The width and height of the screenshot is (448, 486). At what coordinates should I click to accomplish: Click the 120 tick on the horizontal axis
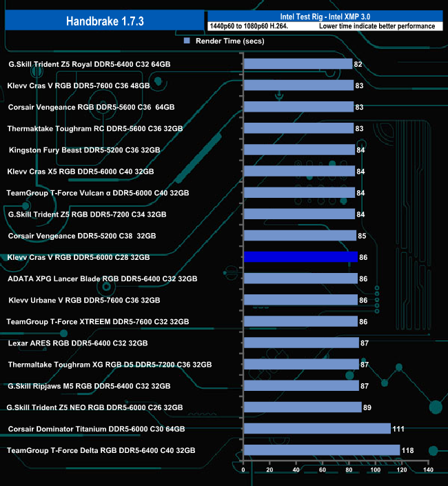402,470
